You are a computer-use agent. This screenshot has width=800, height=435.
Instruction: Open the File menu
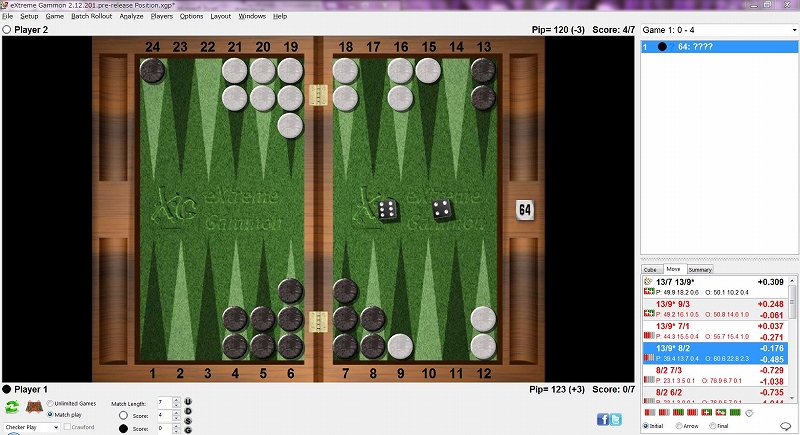(x=8, y=16)
